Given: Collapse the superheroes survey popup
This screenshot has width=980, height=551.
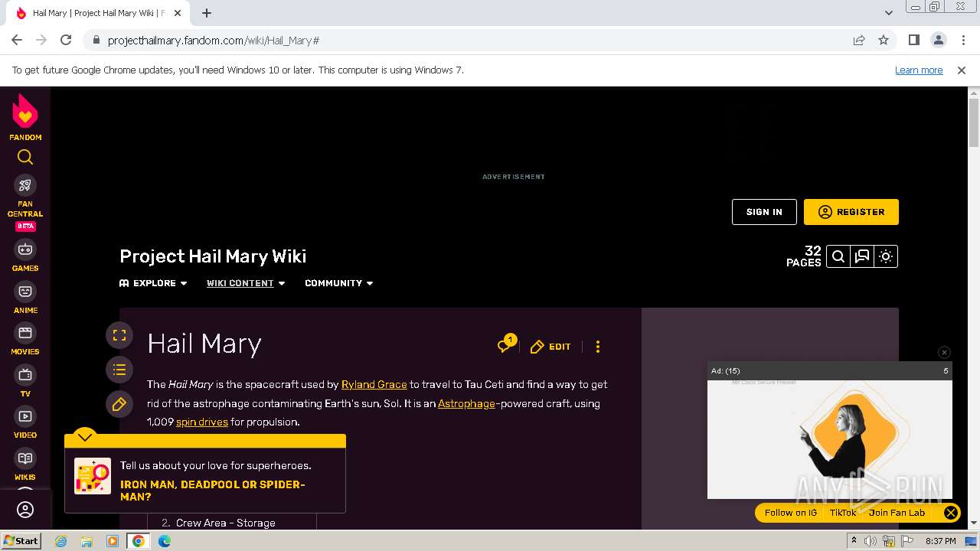Looking at the screenshot, I should 85,436.
